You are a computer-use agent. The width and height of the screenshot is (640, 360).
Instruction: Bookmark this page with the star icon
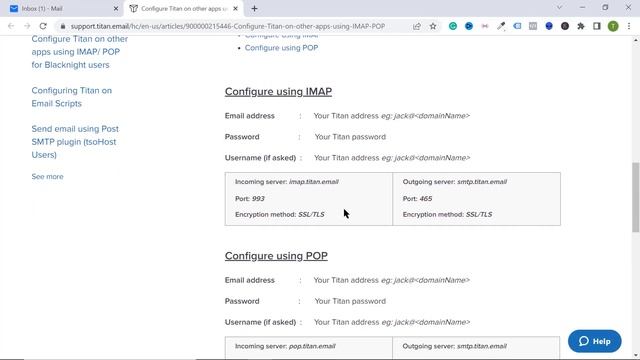[x=433, y=26]
